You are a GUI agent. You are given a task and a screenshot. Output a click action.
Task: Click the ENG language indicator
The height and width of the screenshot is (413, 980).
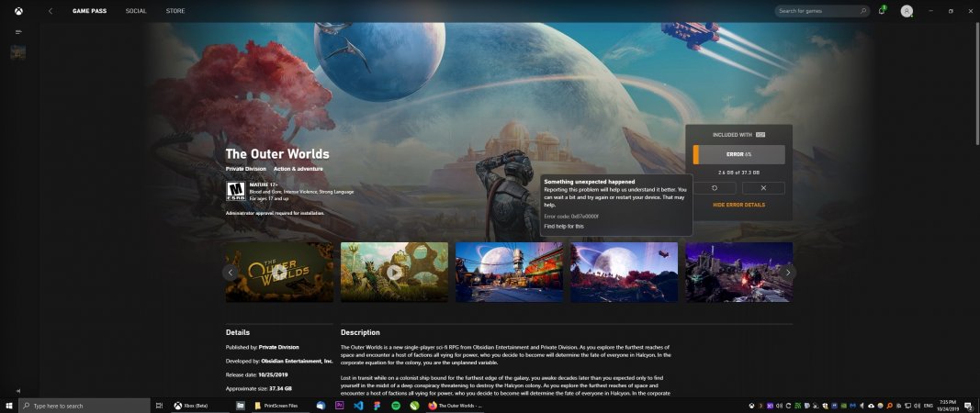929,406
